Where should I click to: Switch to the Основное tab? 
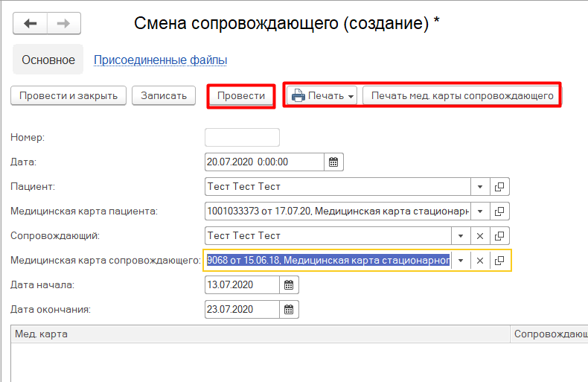click(x=48, y=60)
